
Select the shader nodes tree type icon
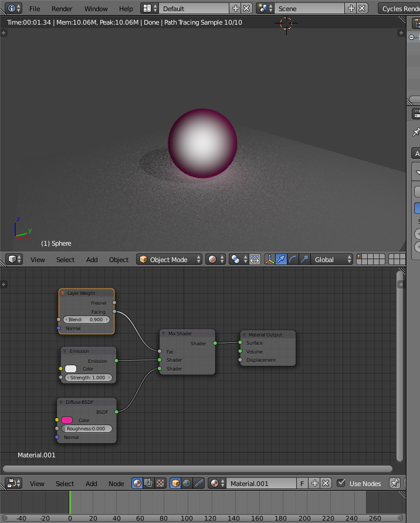[x=137, y=484]
